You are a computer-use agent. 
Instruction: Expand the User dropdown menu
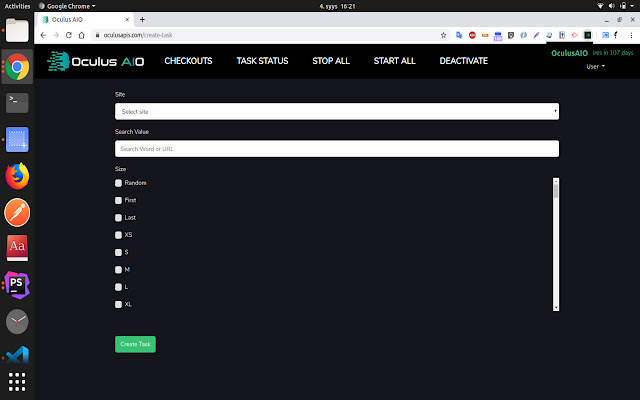596,67
